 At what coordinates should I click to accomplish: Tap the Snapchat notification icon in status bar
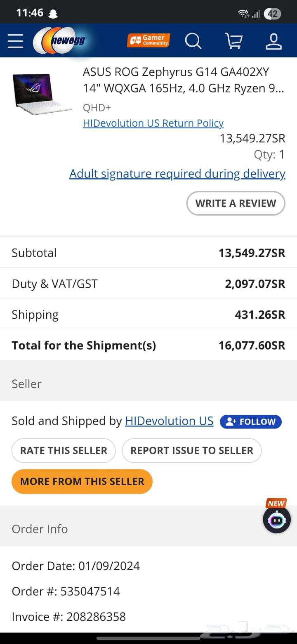pos(53,14)
